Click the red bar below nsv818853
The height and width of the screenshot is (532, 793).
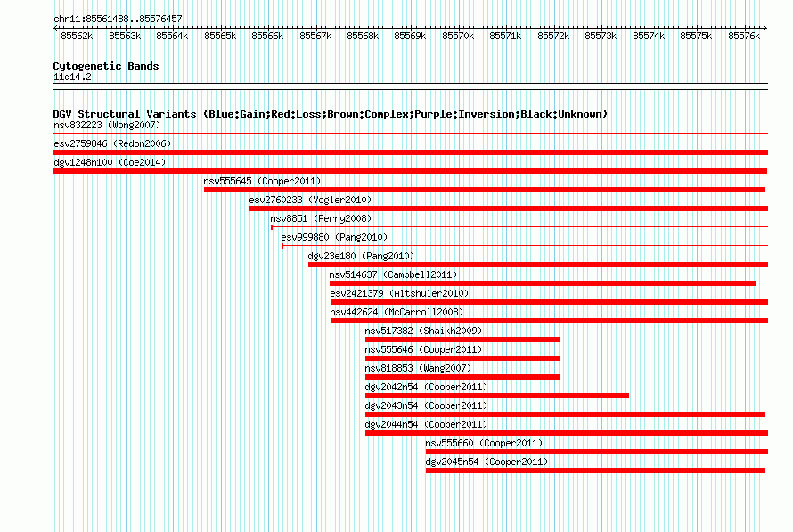pos(462,377)
